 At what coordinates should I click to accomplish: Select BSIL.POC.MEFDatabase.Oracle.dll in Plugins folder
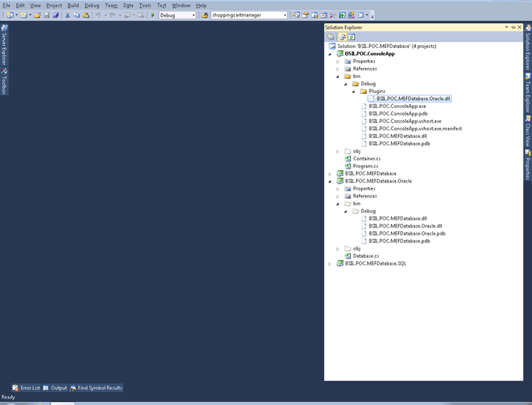coord(413,99)
